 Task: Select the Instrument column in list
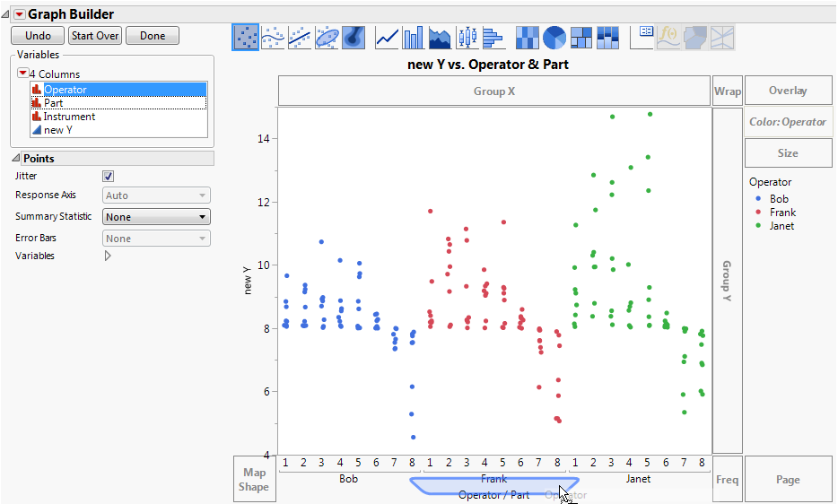[x=69, y=117]
